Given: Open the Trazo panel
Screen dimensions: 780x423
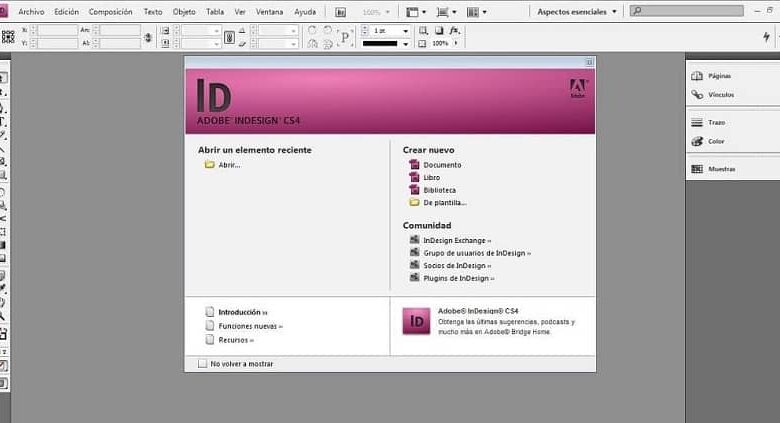Looking at the screenshot, I should tap(708, 122).
